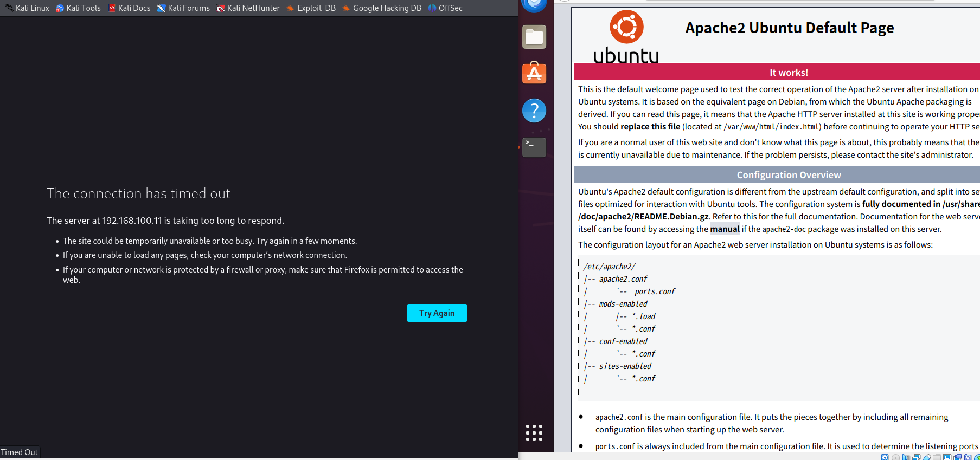Viewport: 980px width, 460px height.
Task: Open the Google Hacking DB bookmark
Action: coord(382,8)
